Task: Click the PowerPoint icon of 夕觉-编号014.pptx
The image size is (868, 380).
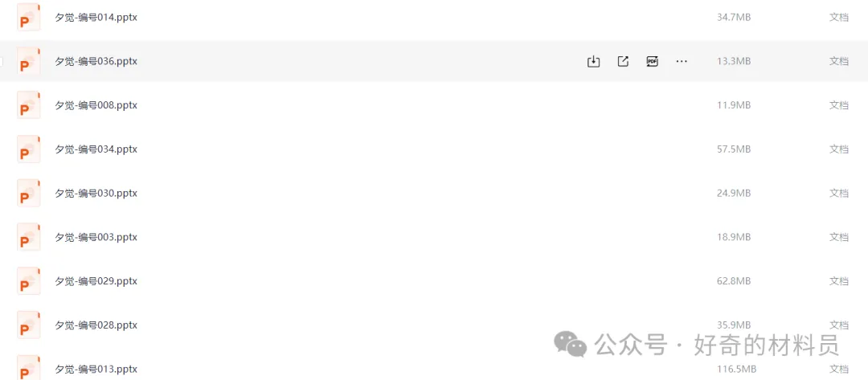Action: (x=29, y=18)
